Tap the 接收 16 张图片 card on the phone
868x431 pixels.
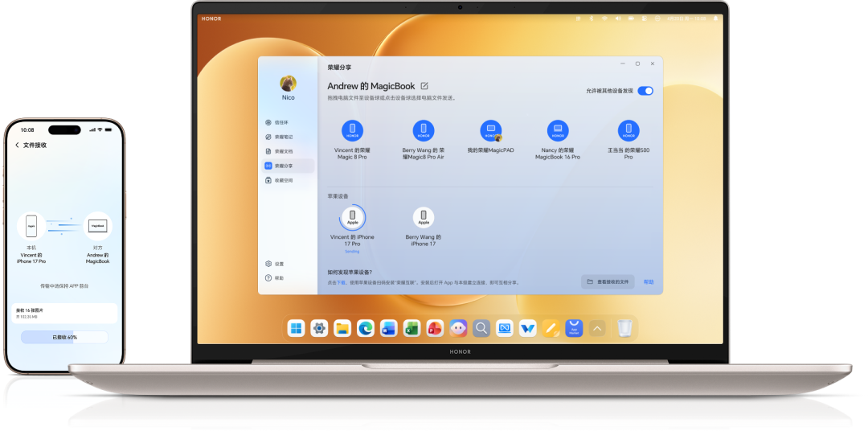pos(64,313)
